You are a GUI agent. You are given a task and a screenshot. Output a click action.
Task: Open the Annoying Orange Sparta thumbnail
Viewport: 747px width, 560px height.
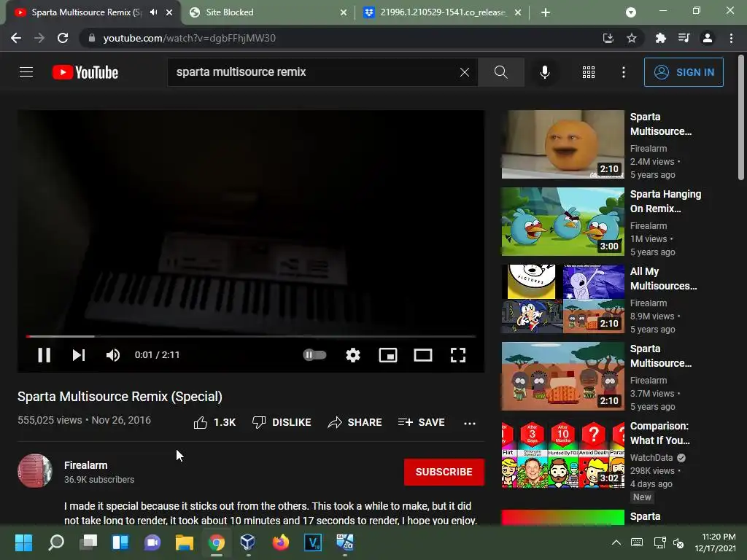click(562, 144)
